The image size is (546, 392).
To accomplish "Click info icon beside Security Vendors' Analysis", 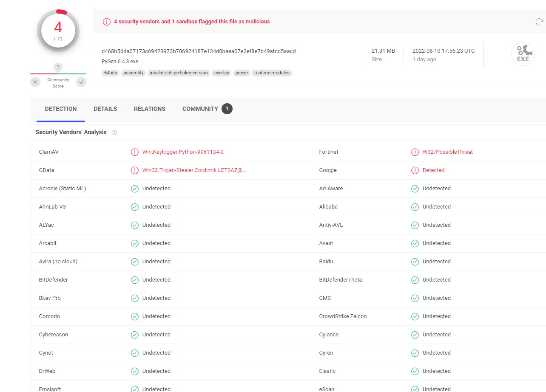I will pyautogui.click(x=114, y=133).
